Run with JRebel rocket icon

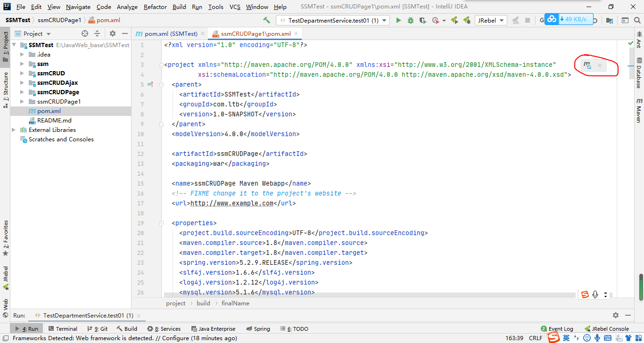[x=454, y=20]
